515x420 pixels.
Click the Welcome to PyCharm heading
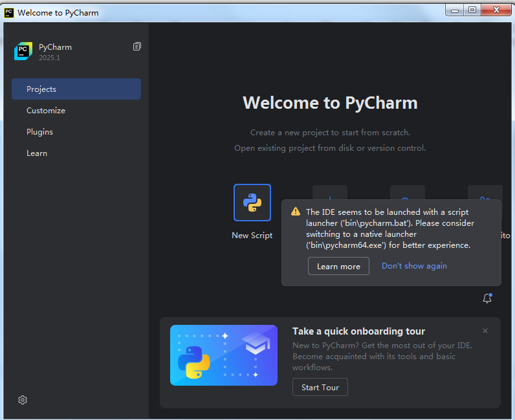[330, 103]
